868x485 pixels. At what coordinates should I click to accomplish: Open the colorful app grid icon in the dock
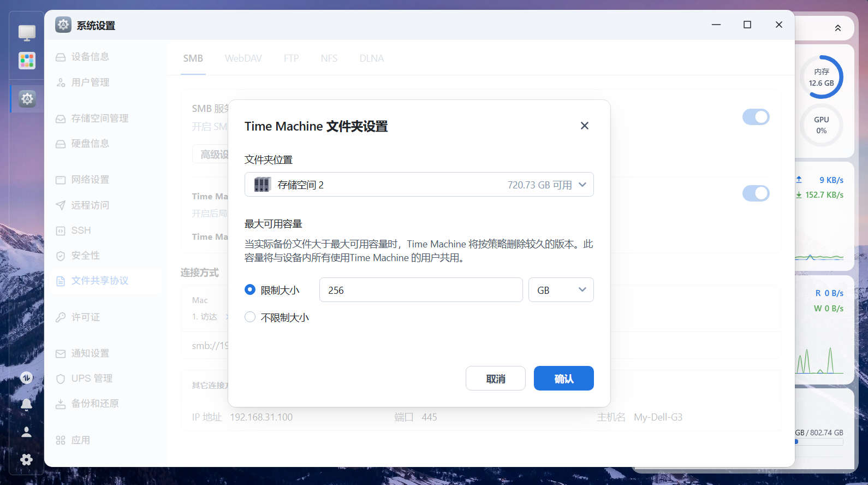[x=27, y=60]
